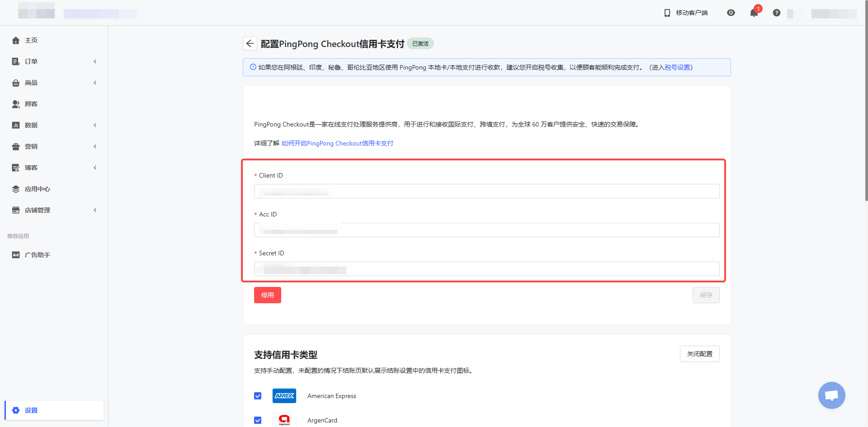The height and width of the screenshot is (427, 868).
Task: Open 设置 in the sidebar
Action: click(x=54, y=410)
